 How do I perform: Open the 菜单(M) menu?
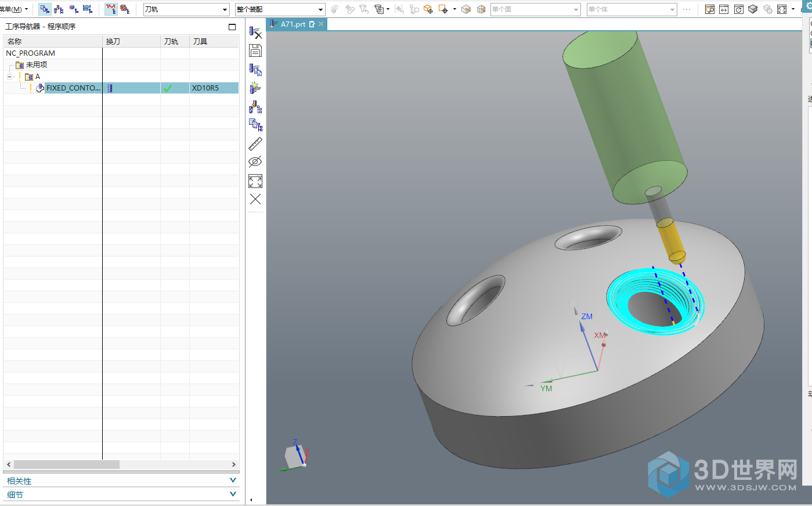13,9
